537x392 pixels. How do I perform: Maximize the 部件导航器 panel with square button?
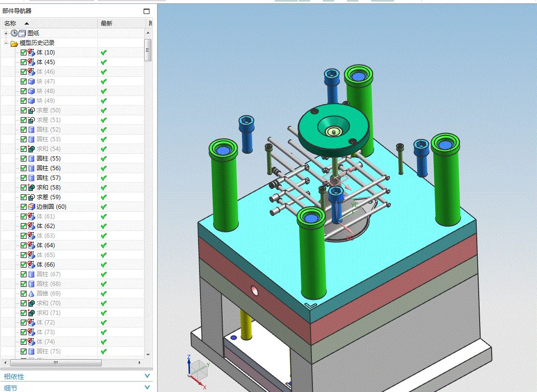(x=147, y=11)
